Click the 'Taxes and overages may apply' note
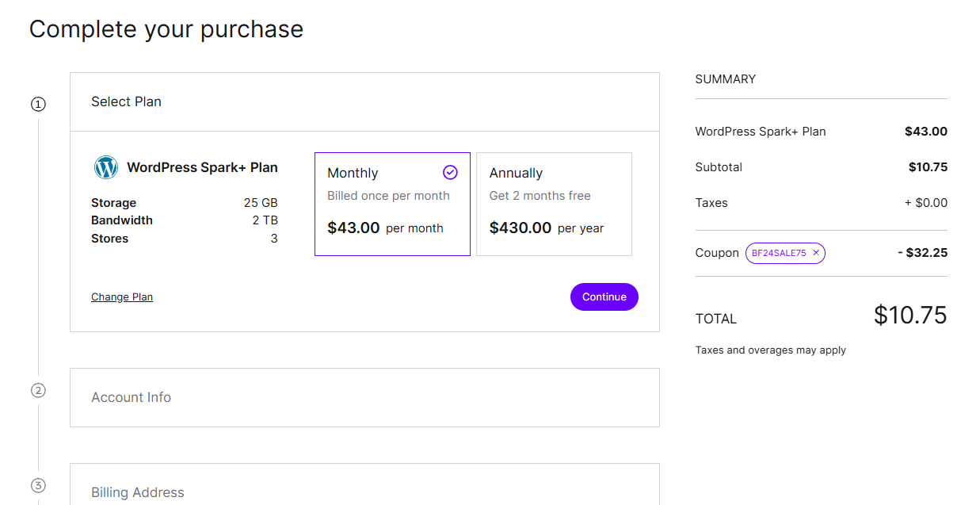 click(771, 350)
